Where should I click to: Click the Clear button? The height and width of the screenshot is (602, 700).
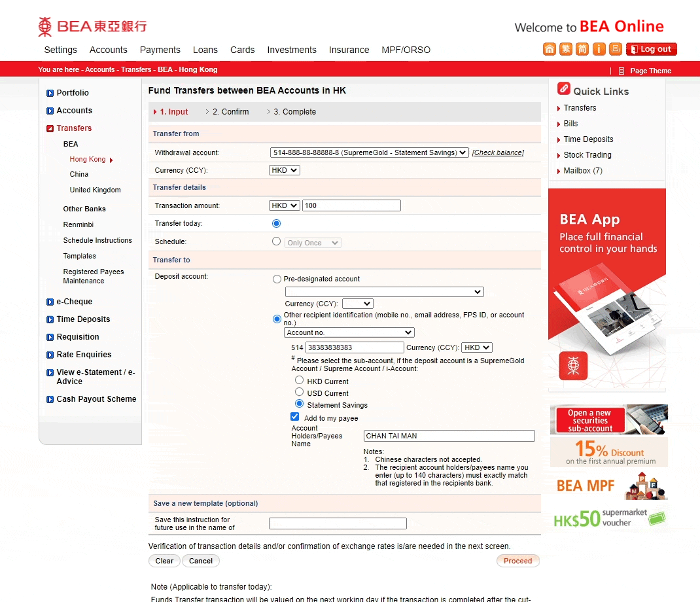[164, 561]
